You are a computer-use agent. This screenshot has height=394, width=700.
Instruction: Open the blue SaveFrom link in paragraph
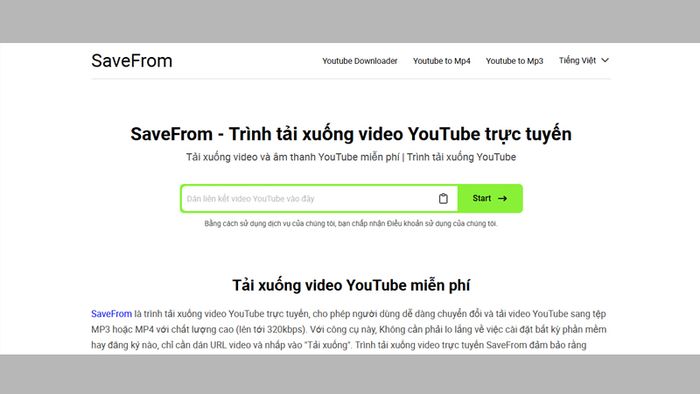[112, 314]
